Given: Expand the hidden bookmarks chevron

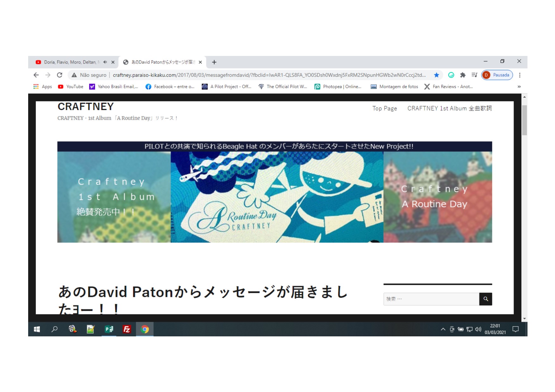Looking at the screenshot, I should tap(519, 87).
